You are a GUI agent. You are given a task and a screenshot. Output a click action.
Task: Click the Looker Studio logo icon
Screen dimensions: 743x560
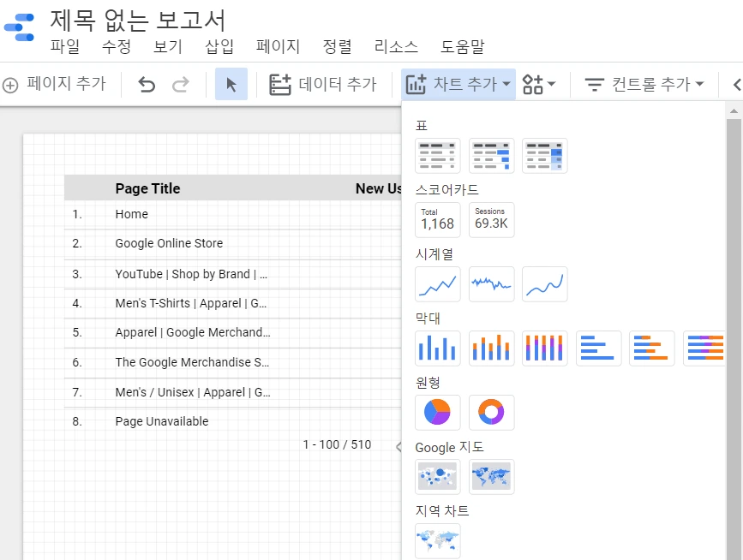[x=20, y=27]
